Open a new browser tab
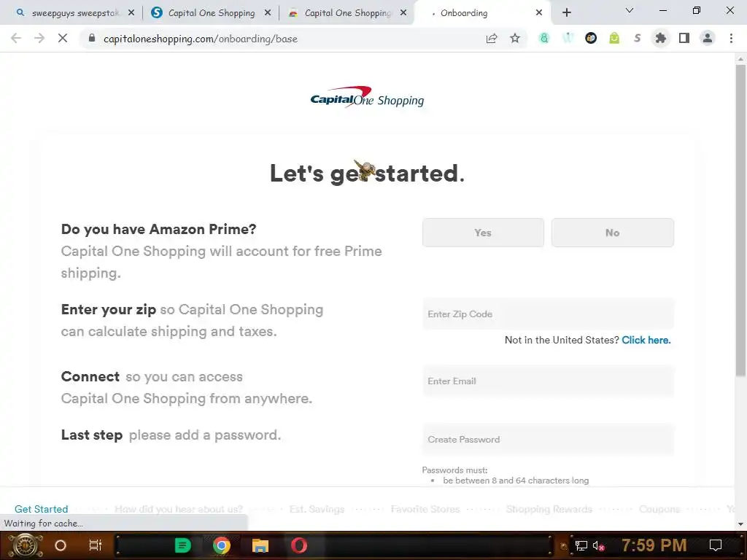The height and width of the screenshot is (560, 747). (566, 13)
